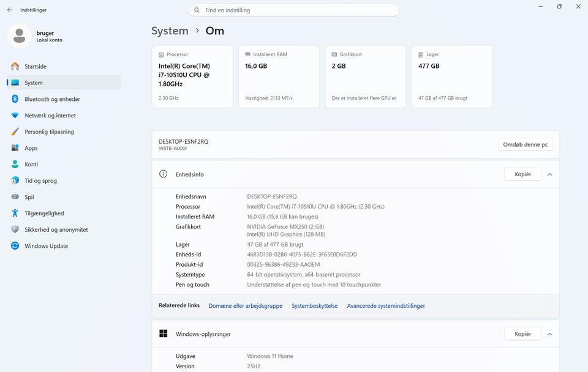Screen dimensions: 588x372
Task: Restore down the settings window
Action: click(x=559, y=6)
